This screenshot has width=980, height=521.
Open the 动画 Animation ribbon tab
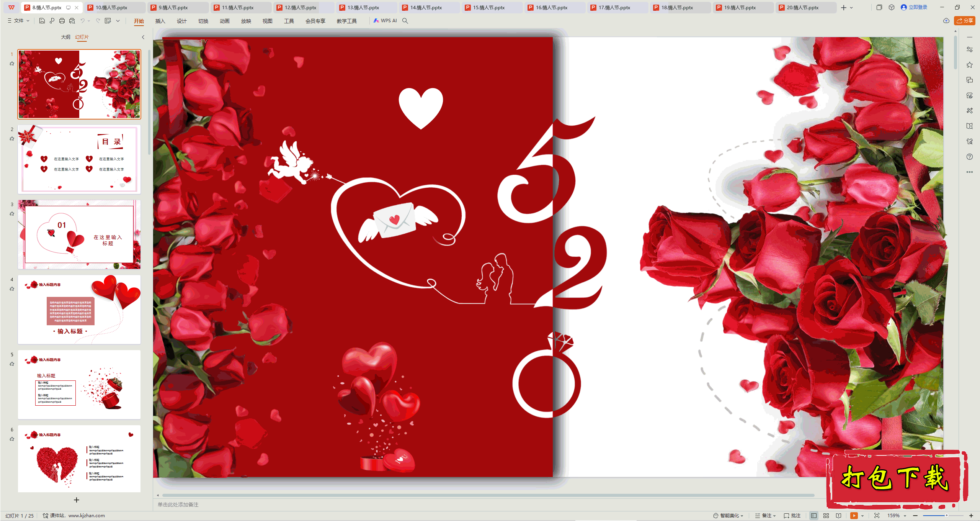tap(224, 21)
